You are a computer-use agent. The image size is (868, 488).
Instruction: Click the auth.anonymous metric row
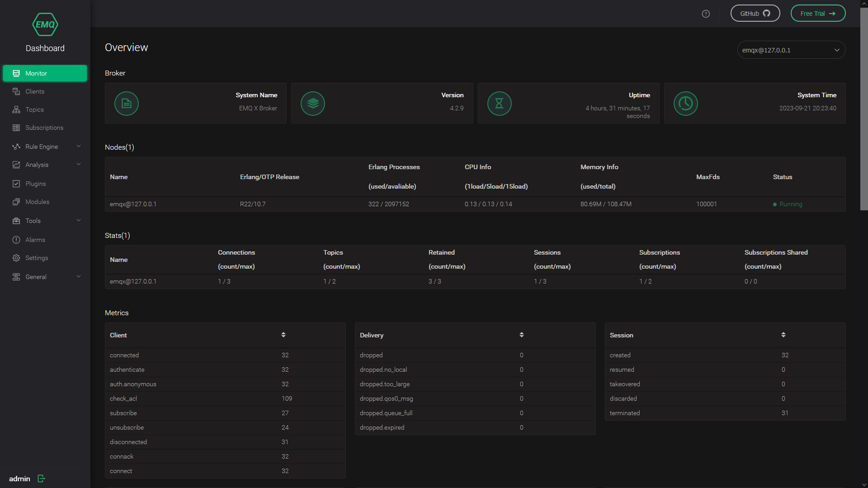(x=225, y=384)
